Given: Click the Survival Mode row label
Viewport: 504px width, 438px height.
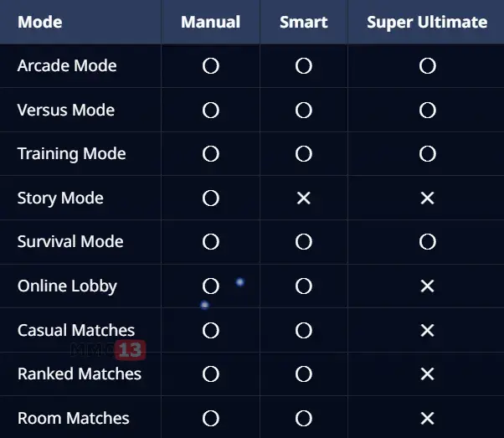Looking at the screenshot, I should click(70, 242).
